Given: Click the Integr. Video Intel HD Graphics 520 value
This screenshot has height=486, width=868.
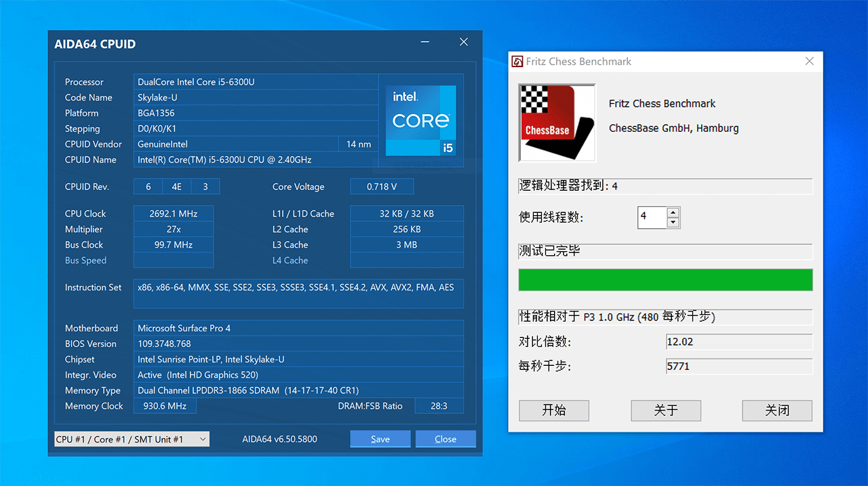Looking at the screenshot, I should click(x=298, y=375).
